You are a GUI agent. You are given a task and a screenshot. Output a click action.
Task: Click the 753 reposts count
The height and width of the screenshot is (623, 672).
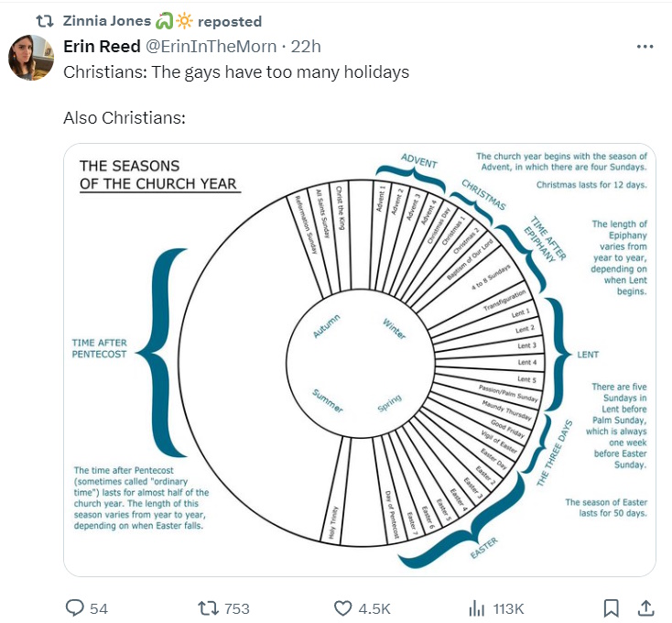(237, 608)
